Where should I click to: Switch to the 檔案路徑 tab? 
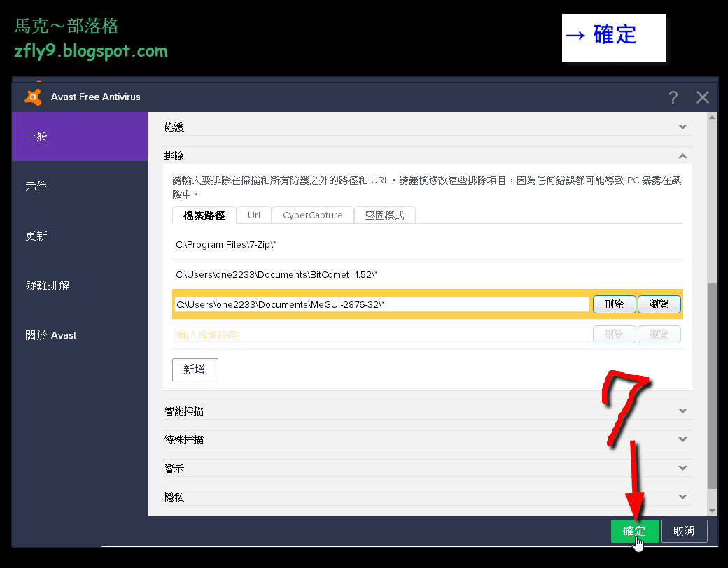(x=204, y=215)
